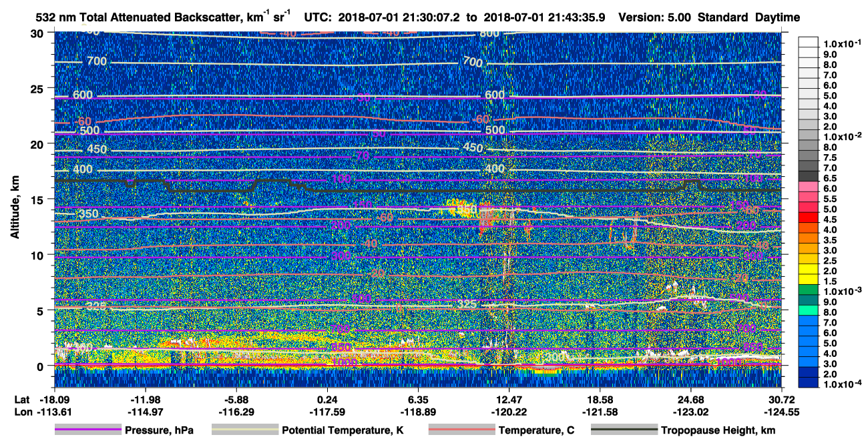This screenshot has height=445, width=868.
Task: Click the 'Temperature, C' legend label
Action: pyautogui.click(x=536, y=430)
